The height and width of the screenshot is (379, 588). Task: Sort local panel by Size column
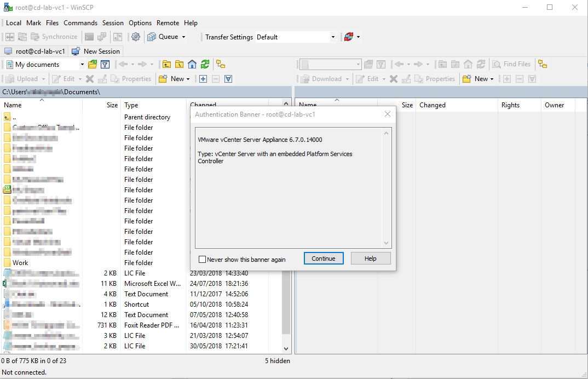[101, 105]
